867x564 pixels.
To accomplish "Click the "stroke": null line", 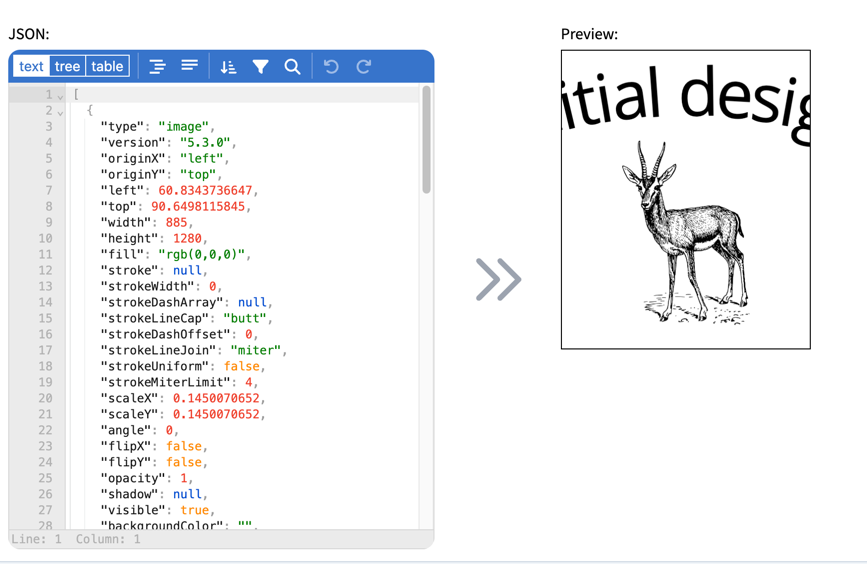I will [x=154, y=271].
